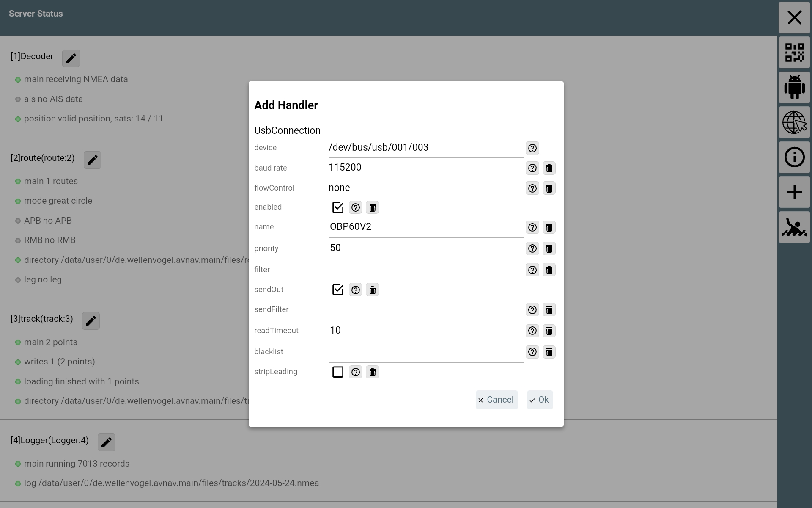This screenshot has height=508, width=812.
Task: Click the [2]route(route:2) heading
Action: tap(43, 158)
